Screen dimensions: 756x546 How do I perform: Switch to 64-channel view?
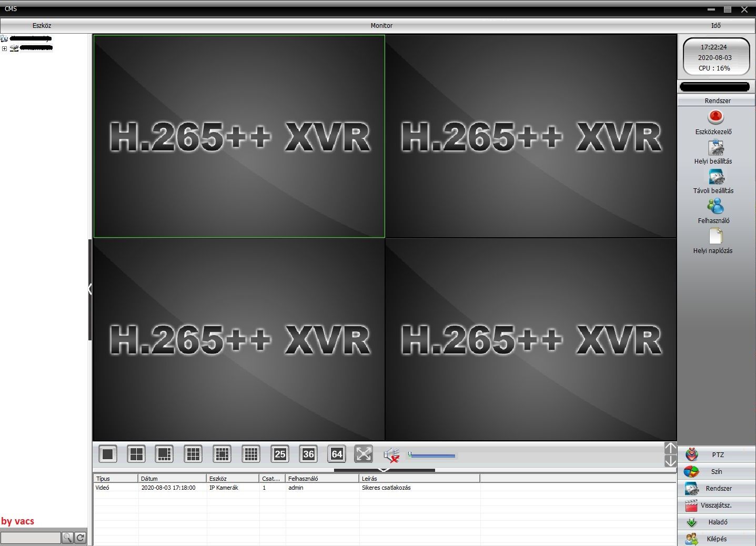coord(337,454)
